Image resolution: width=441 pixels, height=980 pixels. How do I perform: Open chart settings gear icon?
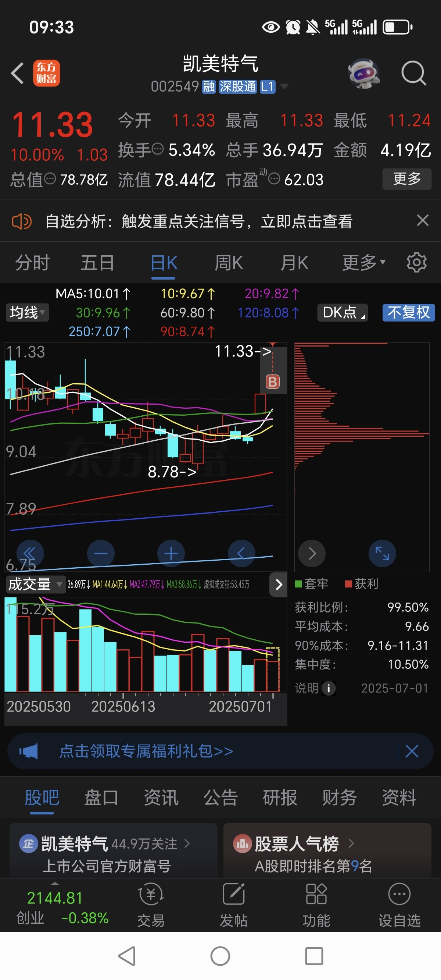tap(417, 262)
